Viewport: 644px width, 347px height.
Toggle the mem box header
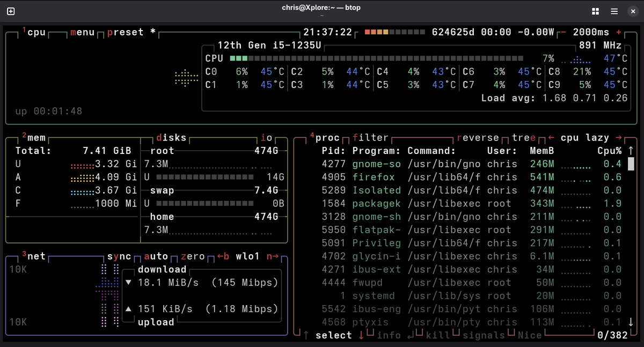pos(33,137)
